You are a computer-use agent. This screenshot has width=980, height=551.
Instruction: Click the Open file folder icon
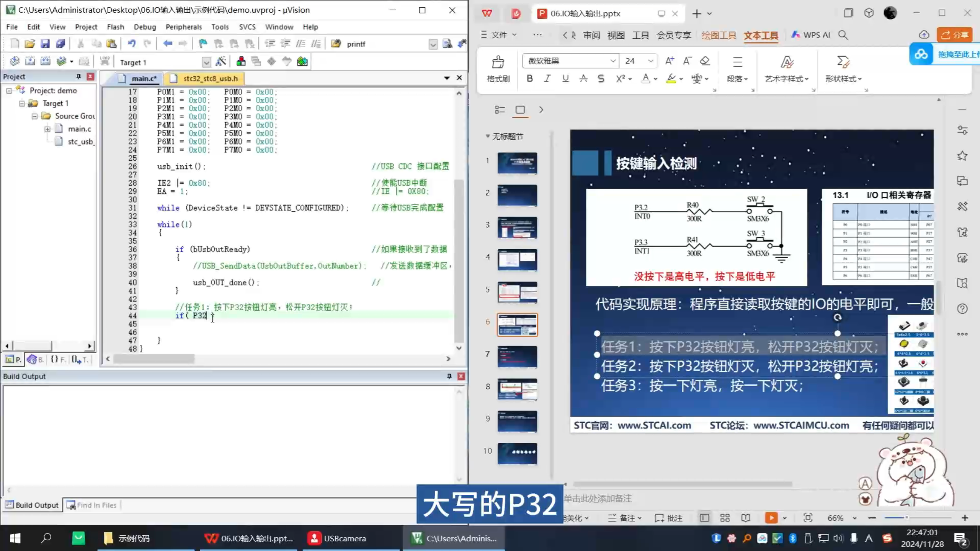(x=30, y=44)
